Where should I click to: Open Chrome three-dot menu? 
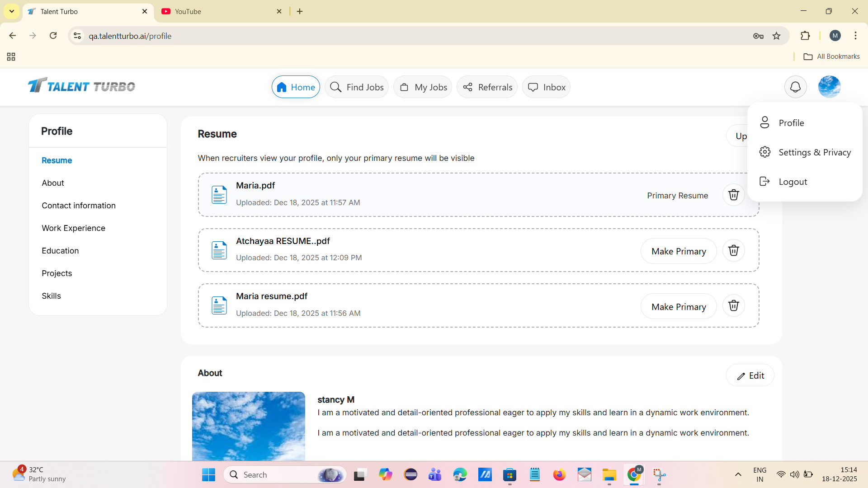click(x=855, y=36)
